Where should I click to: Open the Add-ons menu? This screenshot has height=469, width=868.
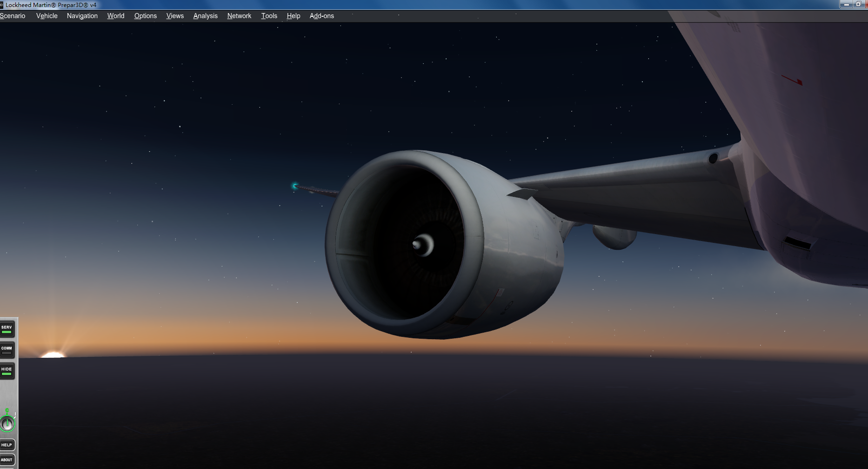coord(321,15)
